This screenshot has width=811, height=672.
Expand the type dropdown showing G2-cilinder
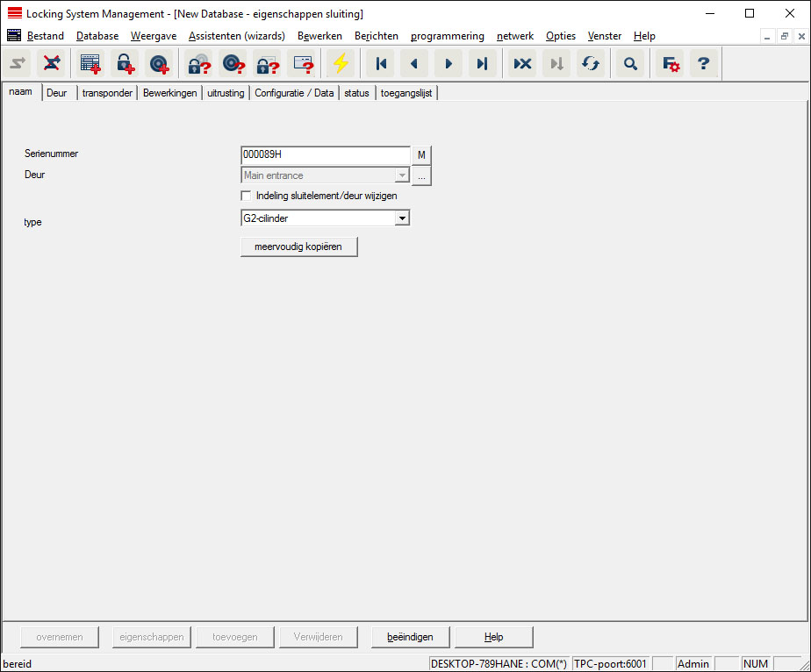click(x=401, y=218)
